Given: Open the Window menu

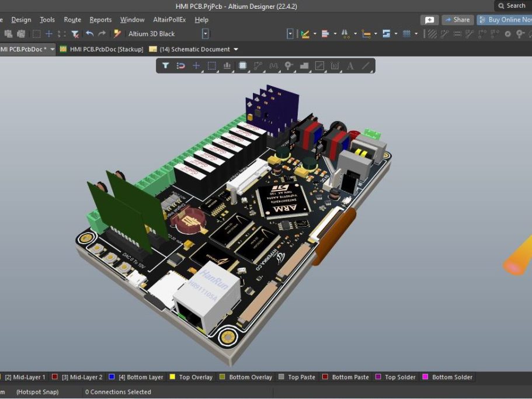Looking at the screenshot, I should point(133,20).
